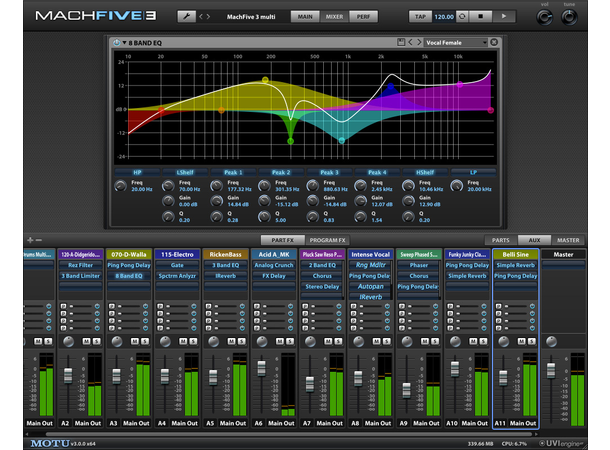
Task: Mute the Belli Sine channel
Action: coord(521,341)
